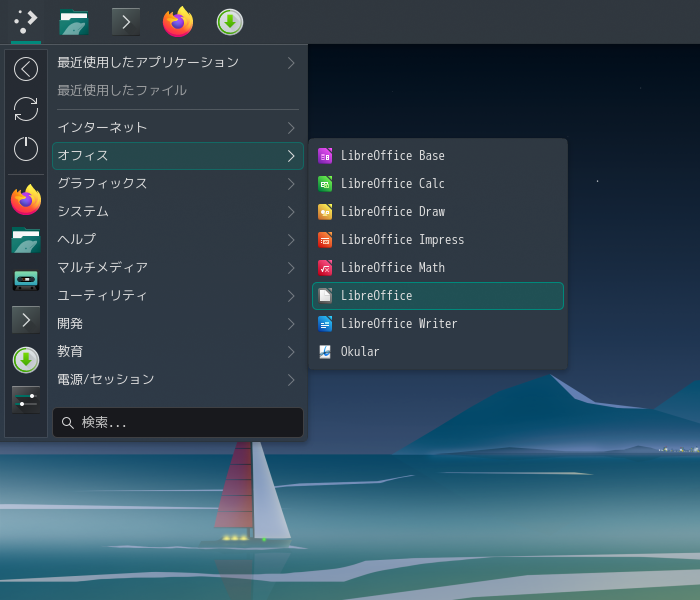Select the インターネット category
This screenshot has width=700, height=600.
pos(178,128)
